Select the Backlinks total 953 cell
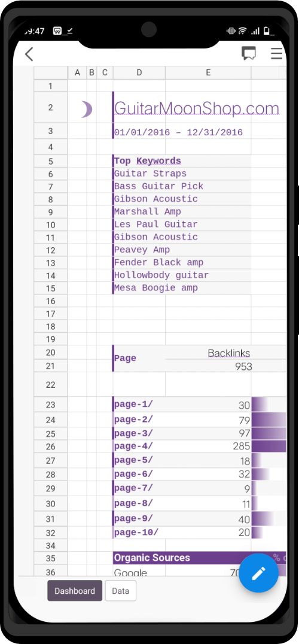This screenshot has height=644, width=299. [x=208, y=366]
